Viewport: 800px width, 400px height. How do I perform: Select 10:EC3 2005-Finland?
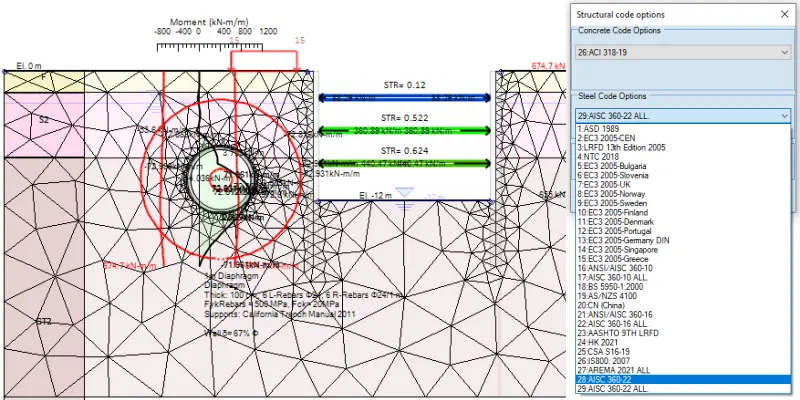[x=683, y=212]
